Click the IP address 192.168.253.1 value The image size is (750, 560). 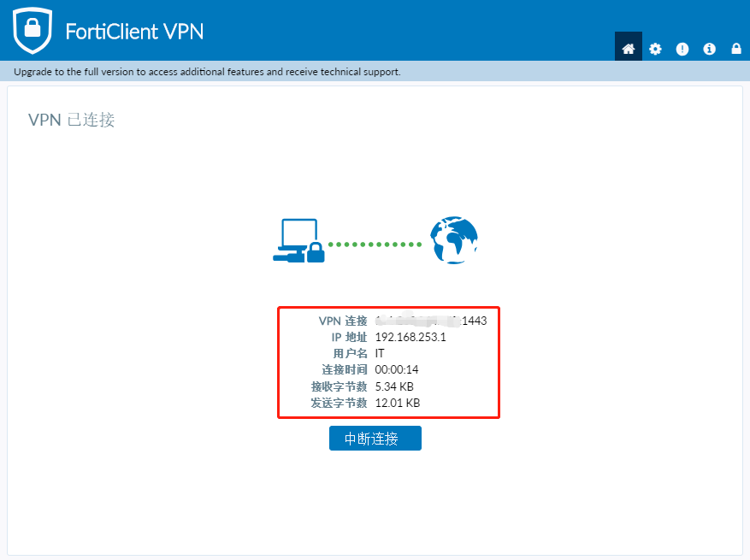click(x=410, y=337)
